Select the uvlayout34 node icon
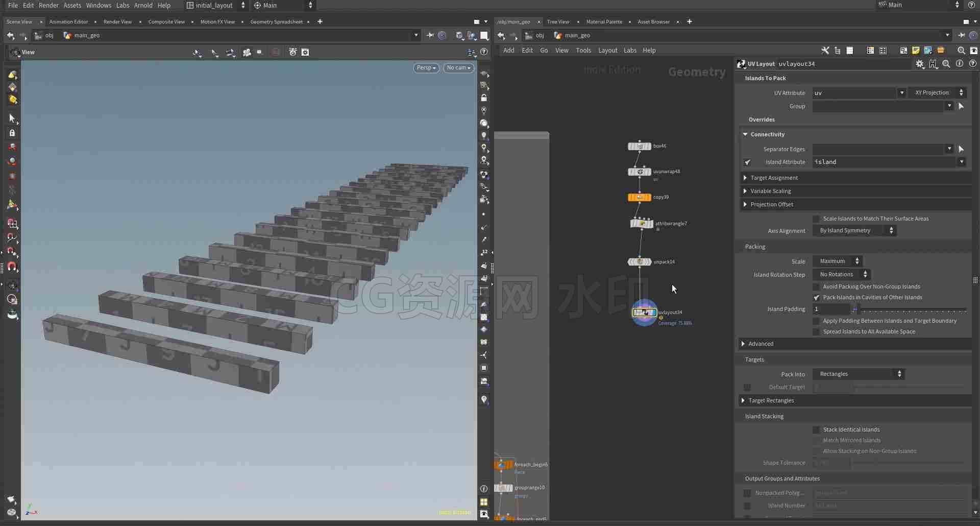The width and height of the screenshot is (980, 526). pos(644,313)
